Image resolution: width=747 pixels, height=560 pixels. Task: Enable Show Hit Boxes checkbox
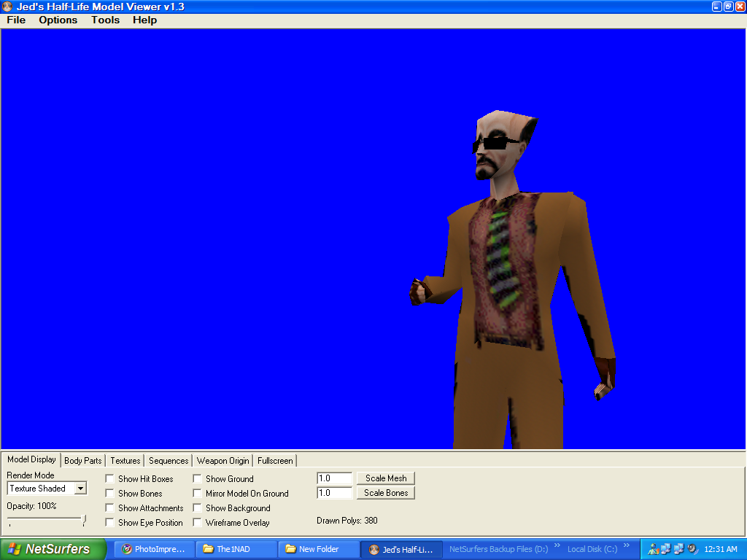pos(109,478)
